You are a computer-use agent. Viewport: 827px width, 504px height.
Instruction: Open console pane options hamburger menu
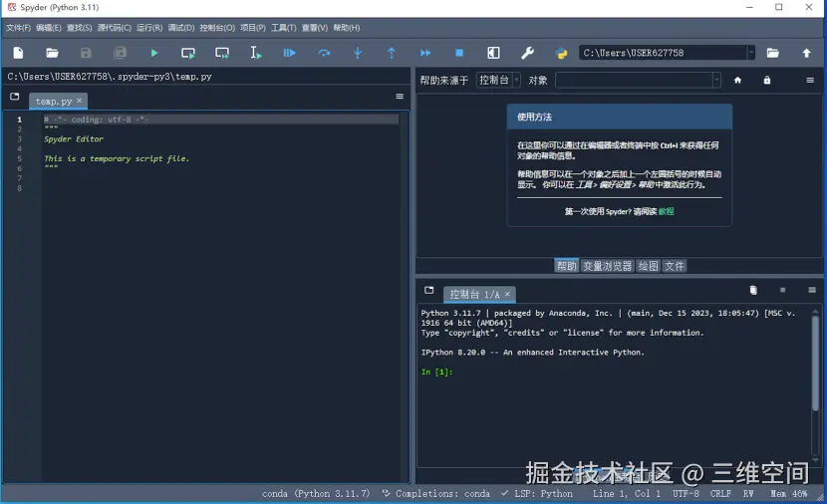tap(812, 290)
